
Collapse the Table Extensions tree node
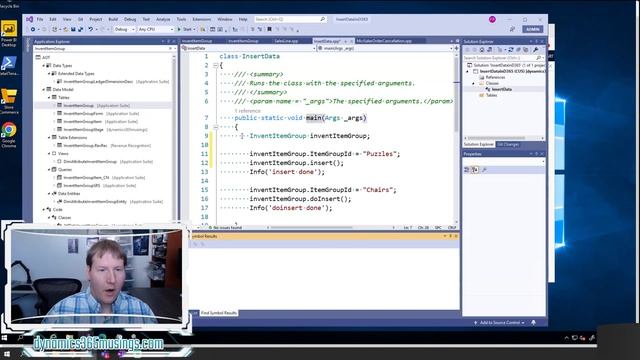tap(49, 138)
